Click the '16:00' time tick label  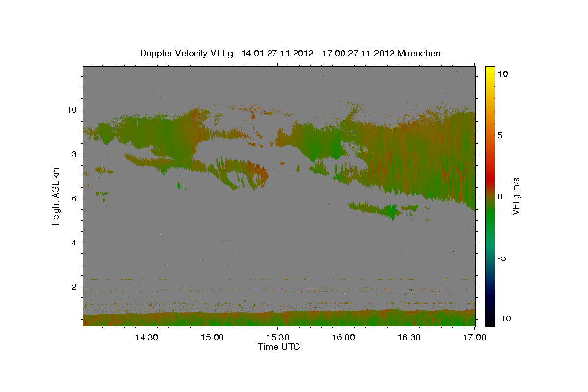click(x=343, y=337)
